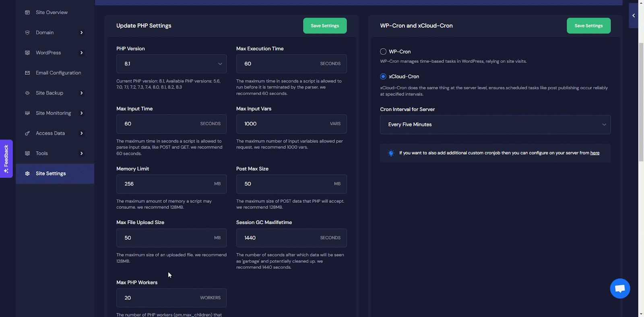Open the live chat bubble icon

[620, 288]
